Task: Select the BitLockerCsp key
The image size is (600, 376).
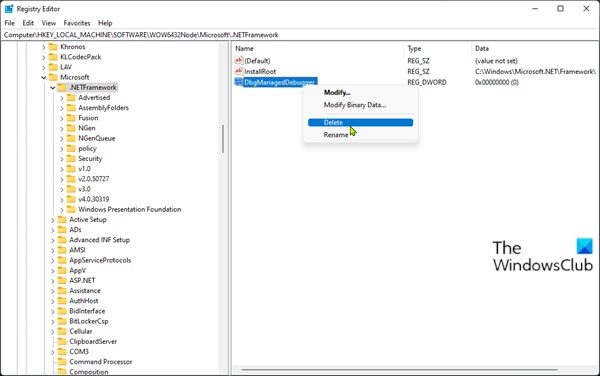Action: (89, 321)
